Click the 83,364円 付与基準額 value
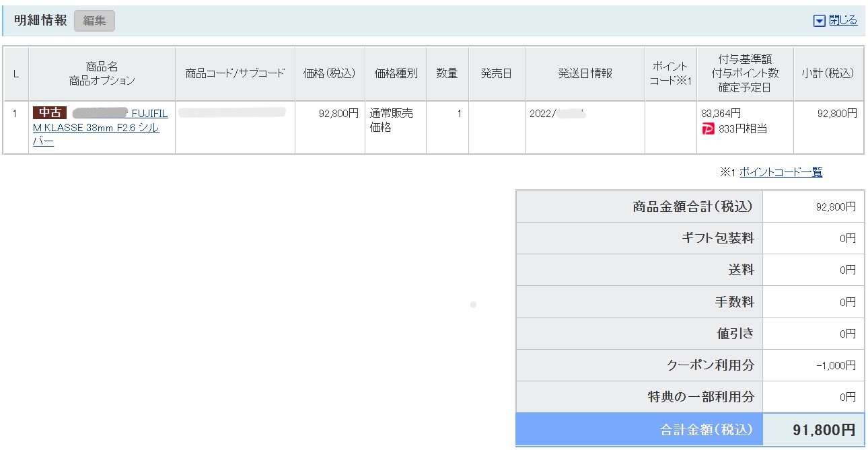This screenshot has width=868, height=450. [x=721, y=114]
